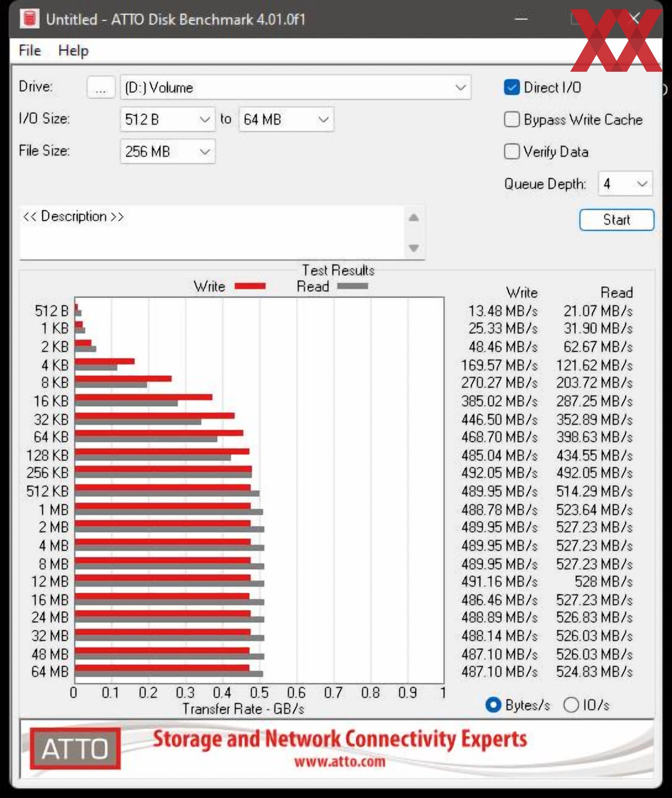Screen dimensions: 672x798
Task: Click the 524.83 MB/s read value
Action: tap(594, 671)
